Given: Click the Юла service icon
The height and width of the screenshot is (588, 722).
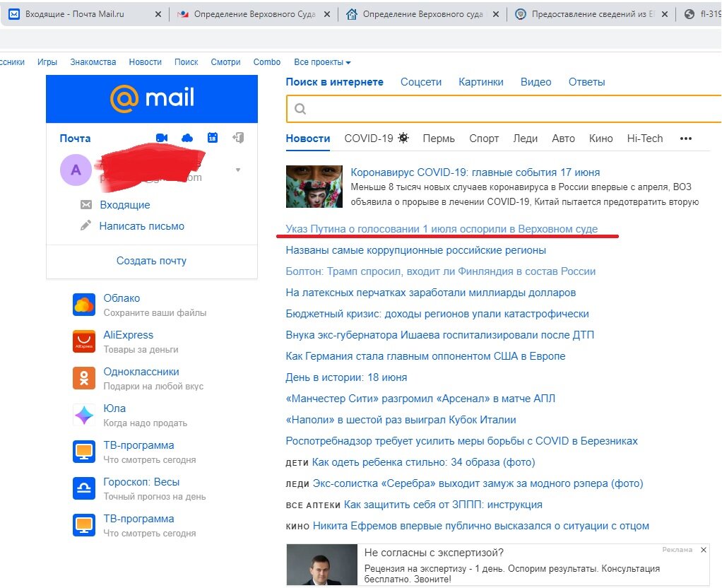Looking at the screenshot, I should click(x=84, y=415).
